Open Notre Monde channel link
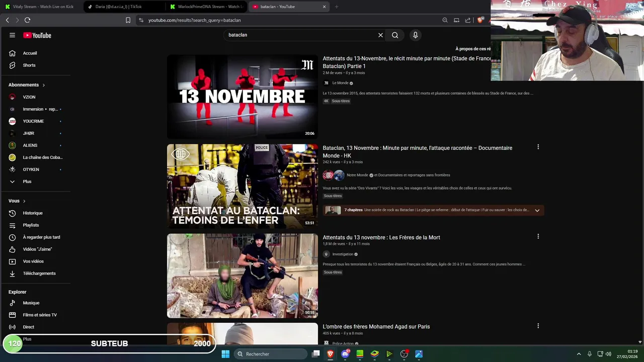The width and height of the screenshot is (644, 362). click(357, 175)
